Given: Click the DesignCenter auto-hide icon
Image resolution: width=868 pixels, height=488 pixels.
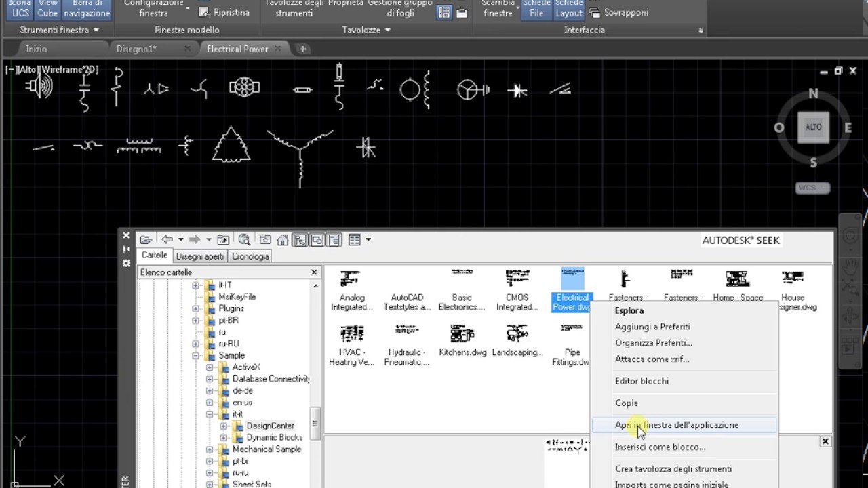Looking at the screenshot, I should pyautogui.click(x=126, y=249).
